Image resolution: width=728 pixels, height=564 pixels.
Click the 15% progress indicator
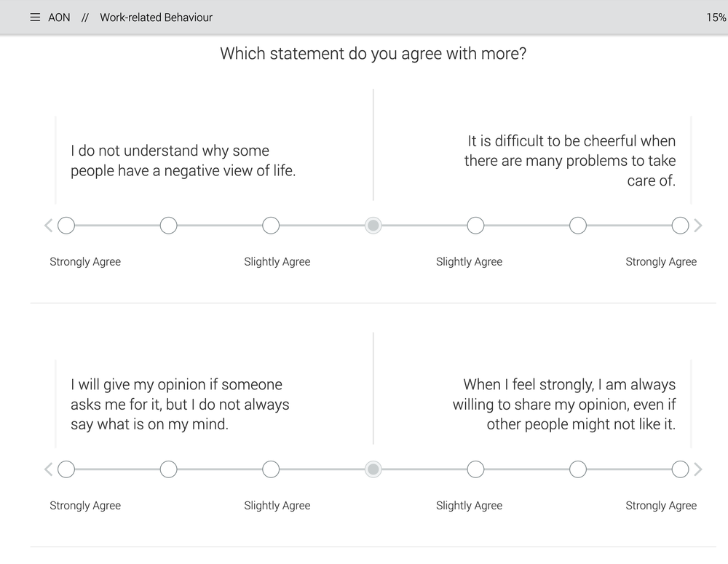[716, 17]
